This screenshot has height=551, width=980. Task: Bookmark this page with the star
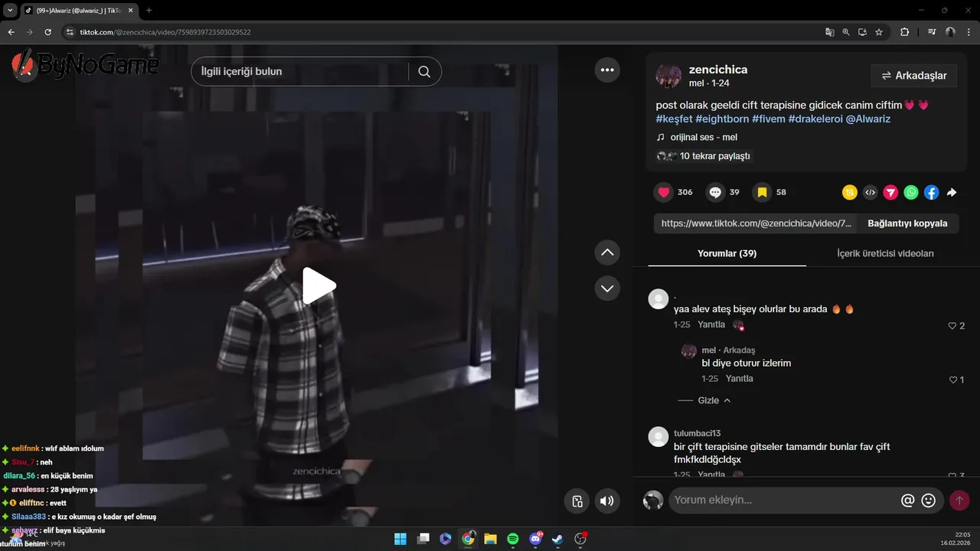coord(879,32)
